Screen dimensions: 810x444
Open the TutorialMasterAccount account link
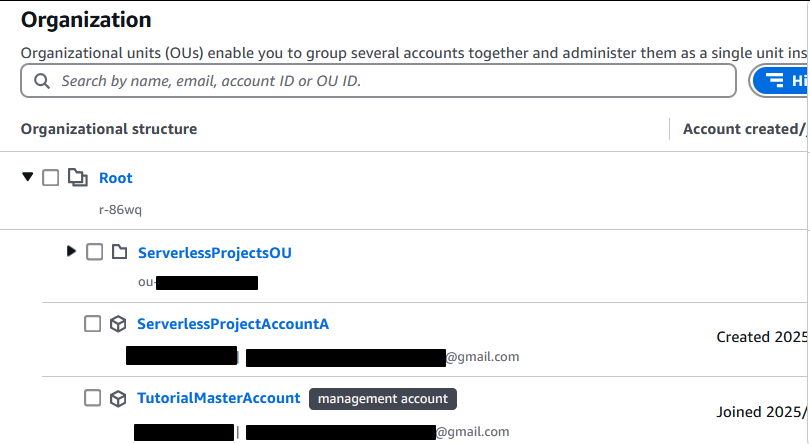(x=219, y=398)
